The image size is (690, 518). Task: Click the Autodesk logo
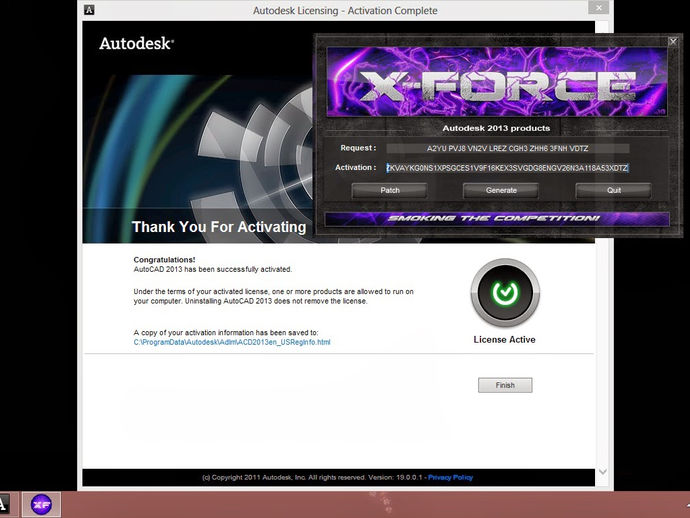coord(136,43)
